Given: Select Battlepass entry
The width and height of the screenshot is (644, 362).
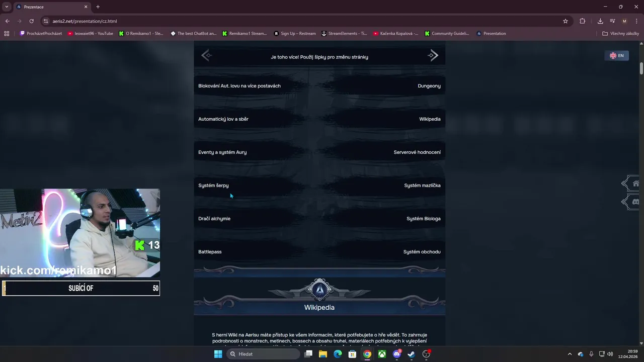Looking at the screenshot, I should point(210,252).
